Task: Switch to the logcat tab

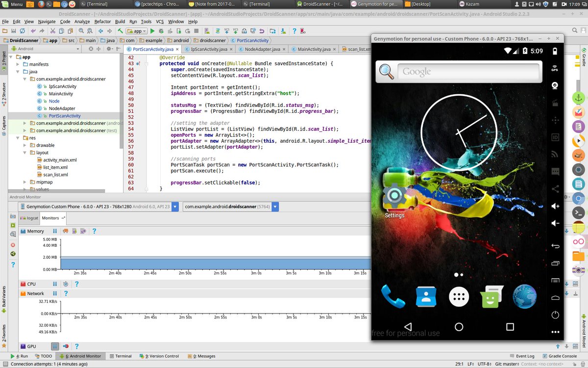Action: (x=29, y=217)
